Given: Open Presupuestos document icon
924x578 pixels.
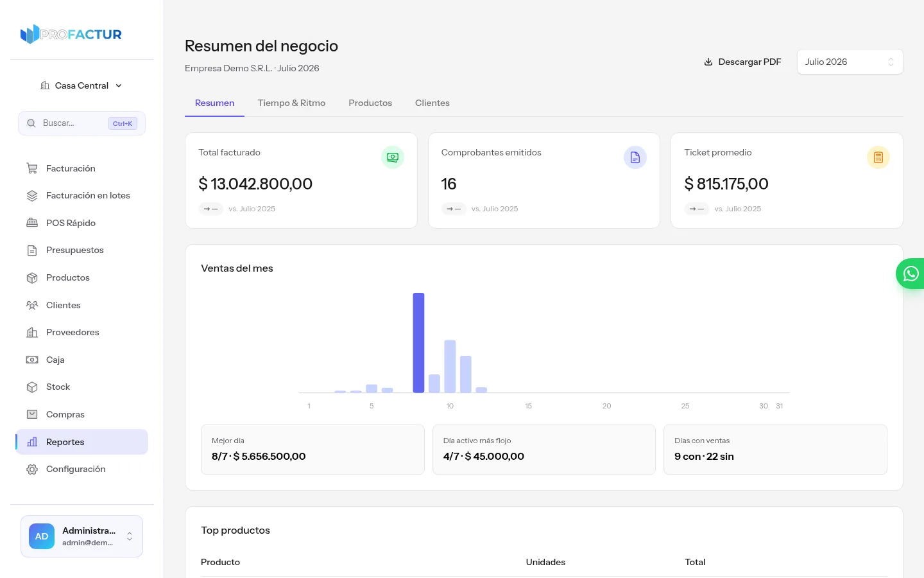Looking at the screenshot, I should point(32,250).
